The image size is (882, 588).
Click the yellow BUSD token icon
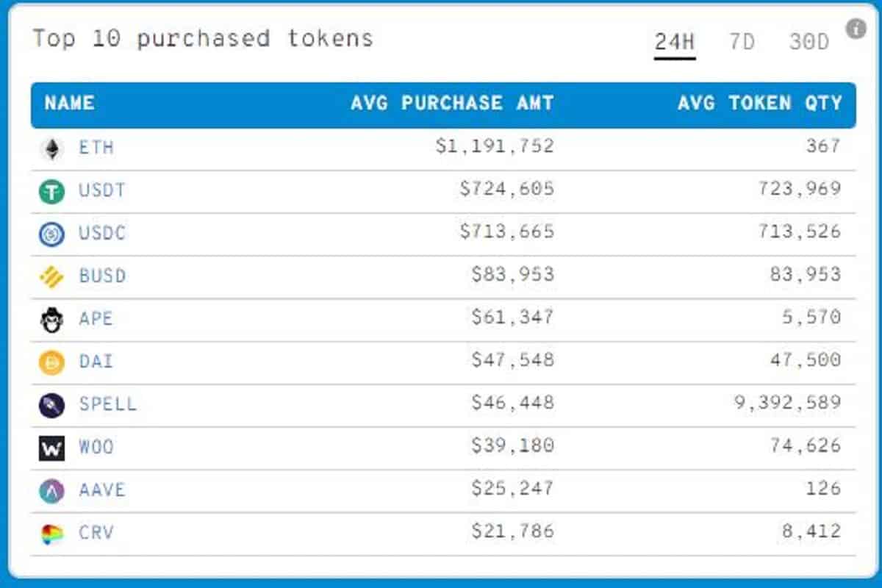tap(51, 277)
